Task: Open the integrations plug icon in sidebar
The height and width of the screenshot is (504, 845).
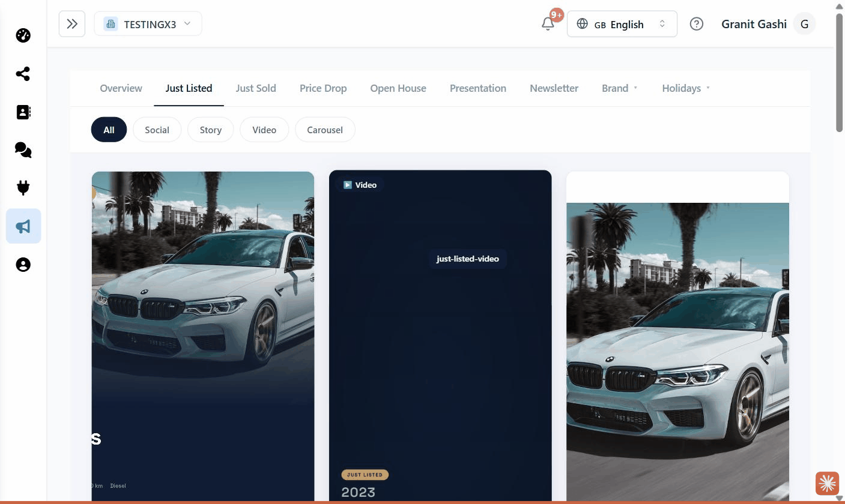Action: click(23, 188)
